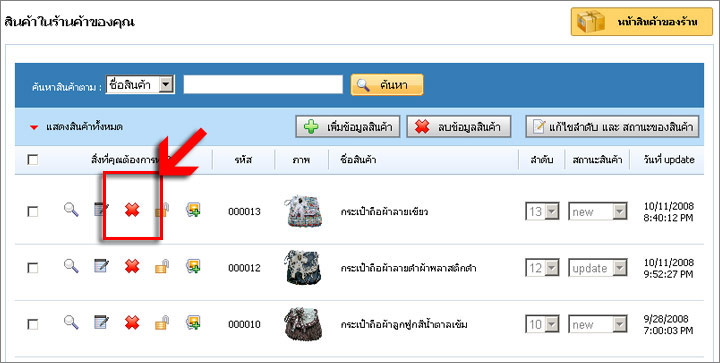Screen dimensions: 720x363
Task: Open status dropdown for product 000013
Action: 598,212
